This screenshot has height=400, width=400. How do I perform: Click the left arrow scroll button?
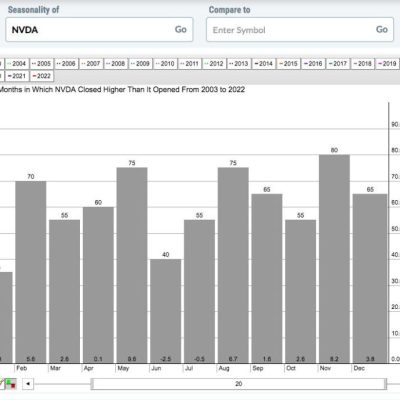[x=28, y=384]
